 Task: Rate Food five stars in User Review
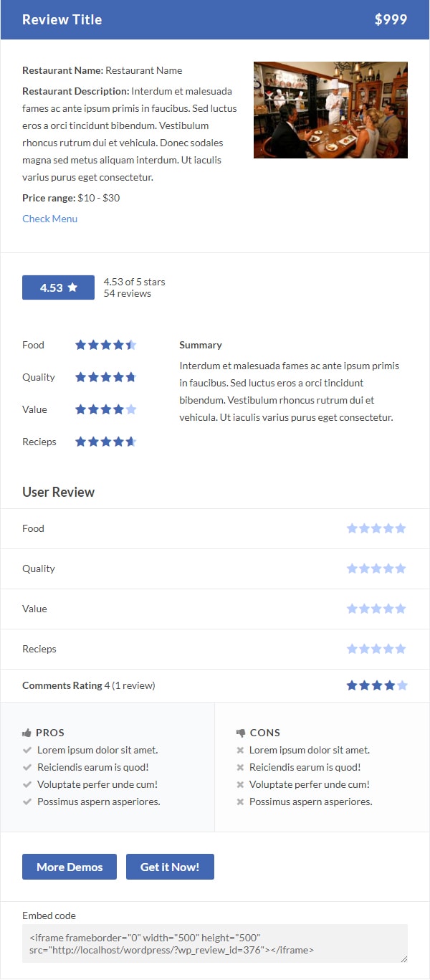coord(401,528)
